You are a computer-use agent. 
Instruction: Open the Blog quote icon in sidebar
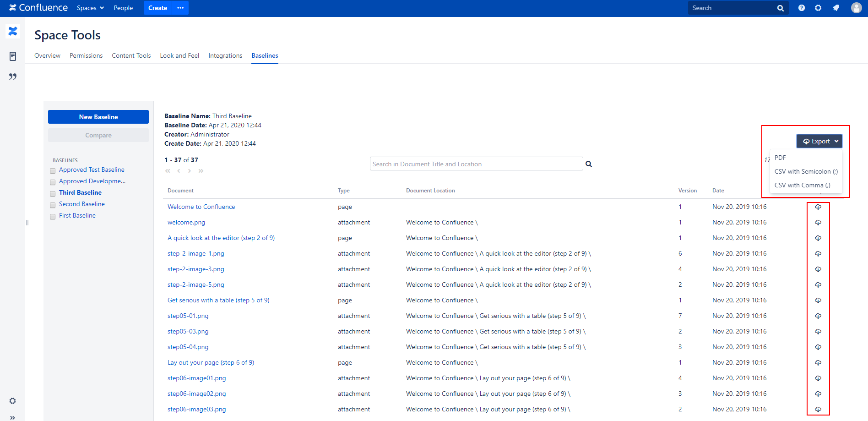coord(13,77)
